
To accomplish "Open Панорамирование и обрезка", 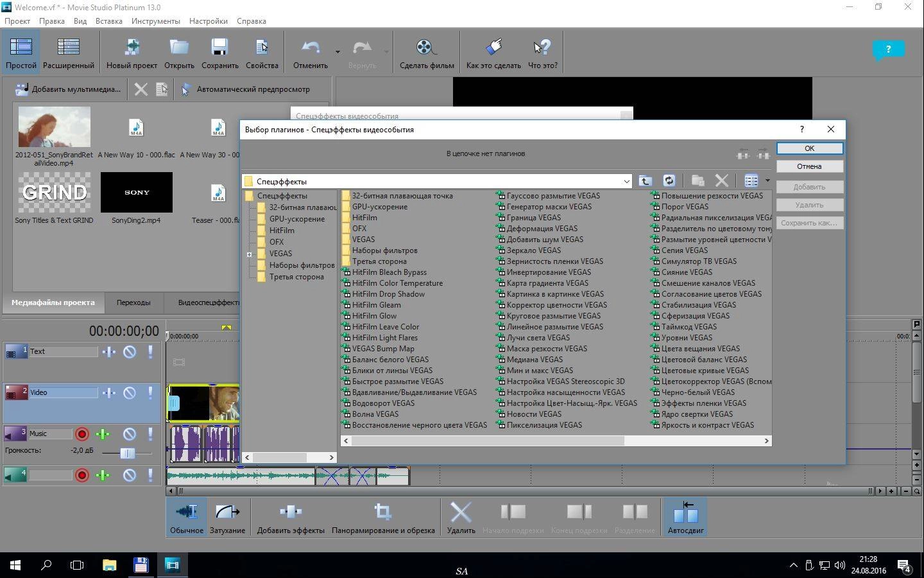I will [383, 517].
